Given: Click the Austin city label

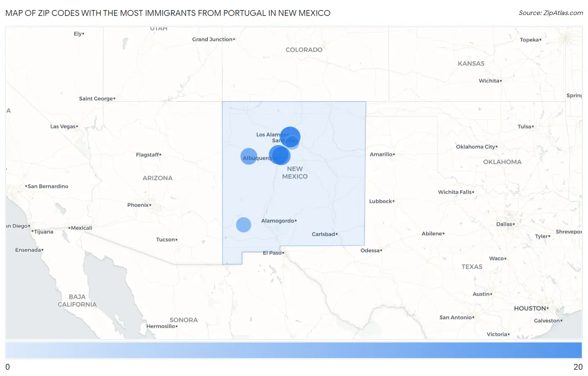Looking at the screenshot, I should click(x=481, y=294).
